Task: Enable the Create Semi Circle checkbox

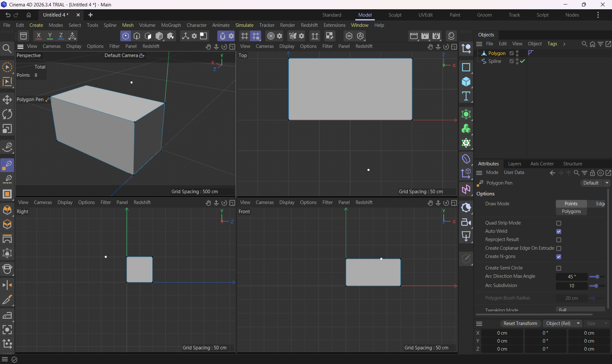Action: [559, 268]
